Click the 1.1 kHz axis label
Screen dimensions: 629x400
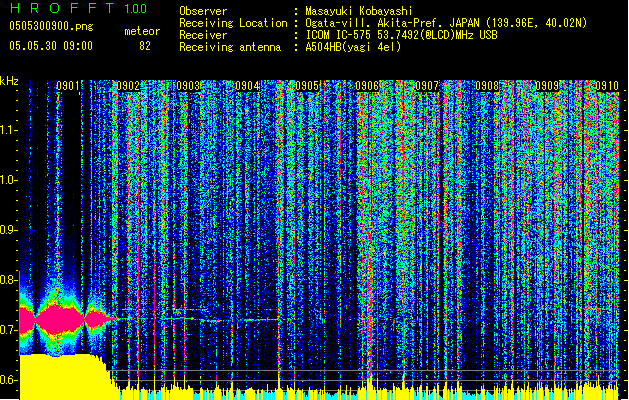(x=9, y=130)
